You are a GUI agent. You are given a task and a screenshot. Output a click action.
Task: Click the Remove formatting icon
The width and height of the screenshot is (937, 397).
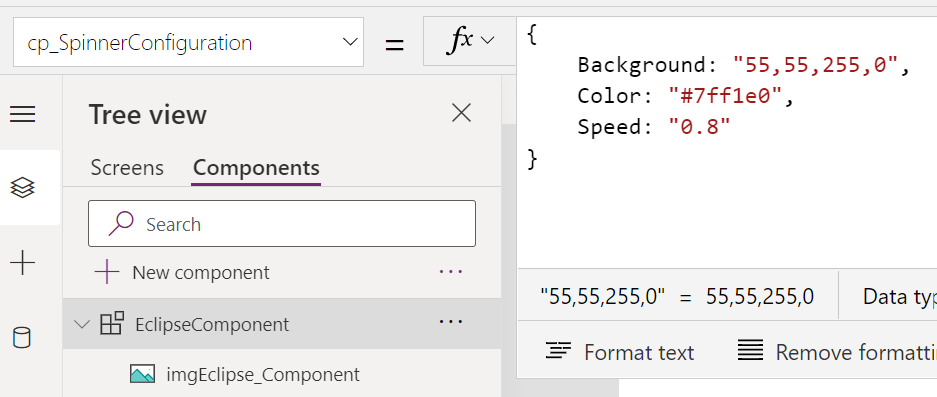pyautogui.click(x=750, y=350)
